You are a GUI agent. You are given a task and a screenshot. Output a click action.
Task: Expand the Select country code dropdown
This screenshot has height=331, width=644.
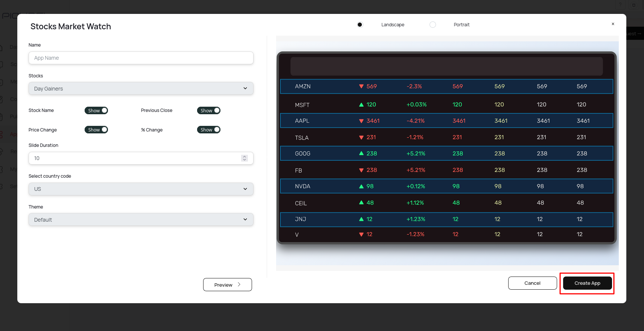pos(141,189)
